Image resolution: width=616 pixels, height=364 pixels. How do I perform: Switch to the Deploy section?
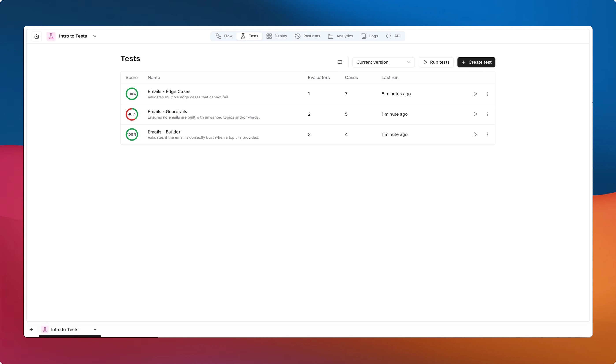tap(277, 36)
